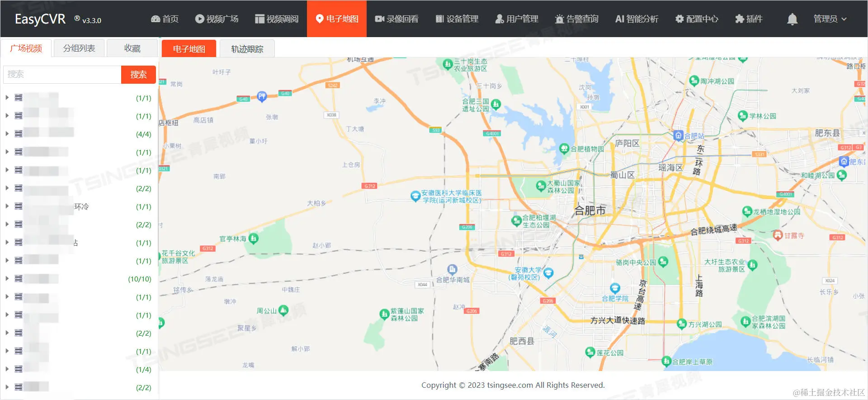Click the 周公山 marker icon
This screenshot has height=400, width=868.
point(283,310)
